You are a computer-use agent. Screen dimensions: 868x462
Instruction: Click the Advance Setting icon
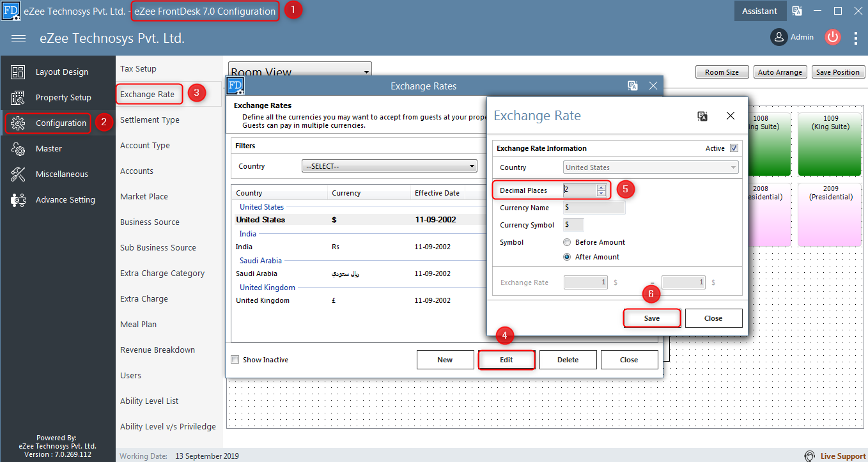[x=18, y=200]
